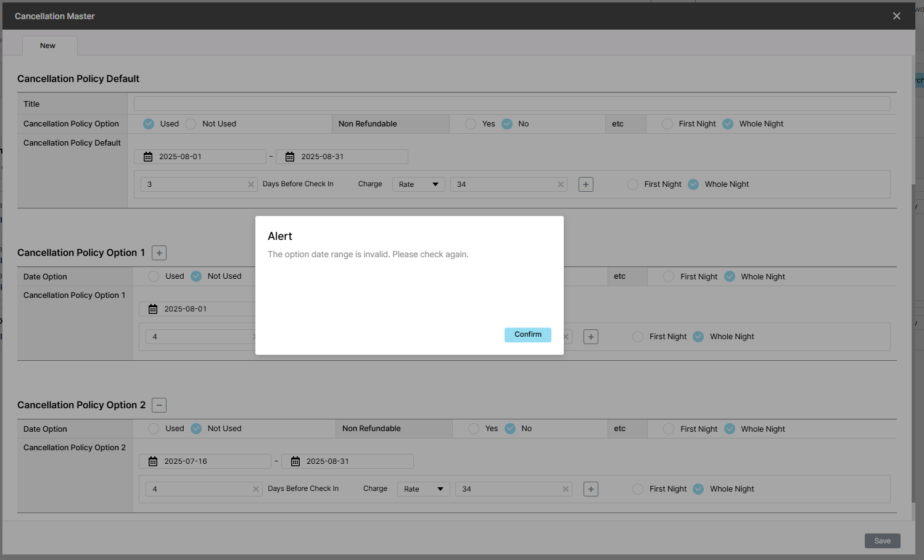Remove Cancellation Policy Option 2 with minus icon
The height and width of the screenshot is (560, 924).
coord(159,405)
